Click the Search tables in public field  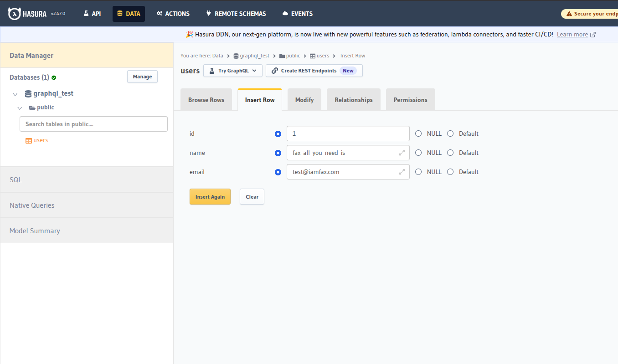93,124
